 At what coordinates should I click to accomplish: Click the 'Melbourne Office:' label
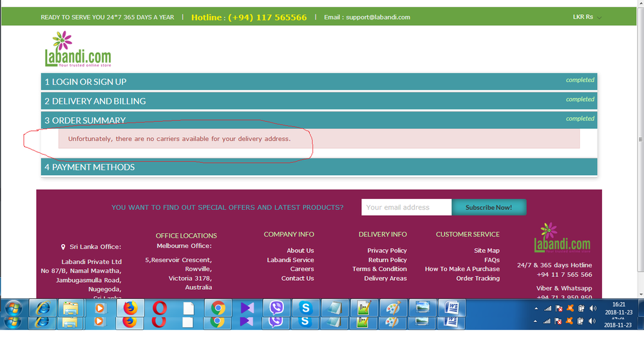point(184,245)
